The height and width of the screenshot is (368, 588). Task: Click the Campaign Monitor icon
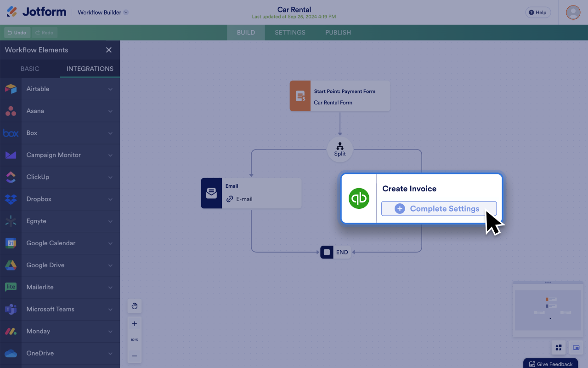tap(11, 155)
